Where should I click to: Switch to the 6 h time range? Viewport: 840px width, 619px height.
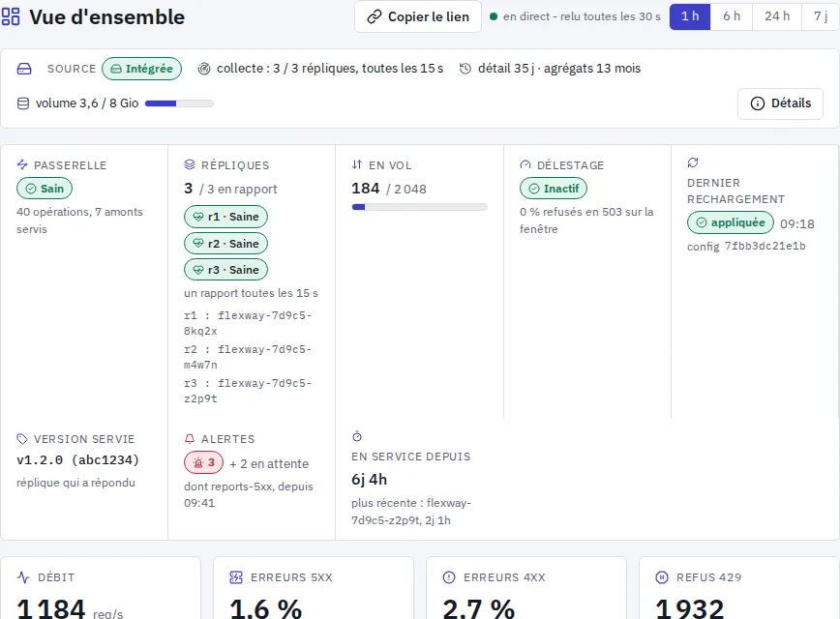[x=732, y=16]
